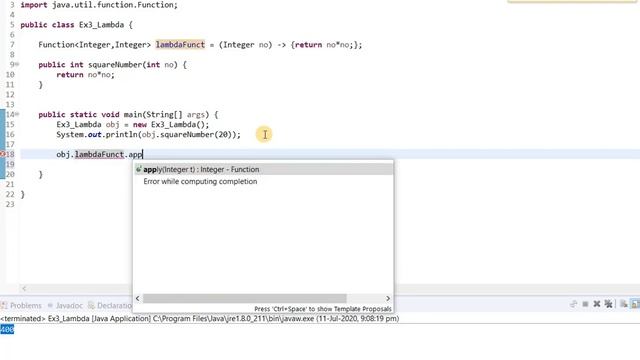Viewport: 640px width, 360px height.
Task: Collapse the main method fold on line 14
Action: (x=17, y=114)
